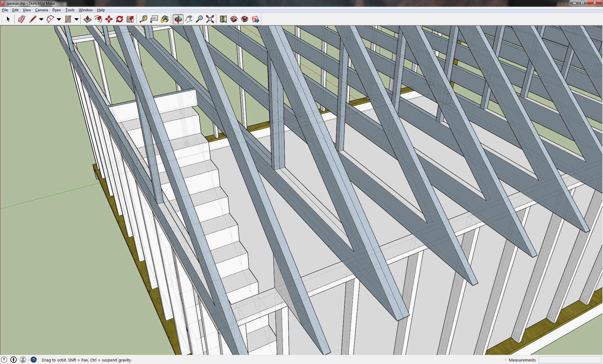Select the Tape Measure tool
Image resolution: width=603 pixels, height=364 pixels.
point(143,19)
